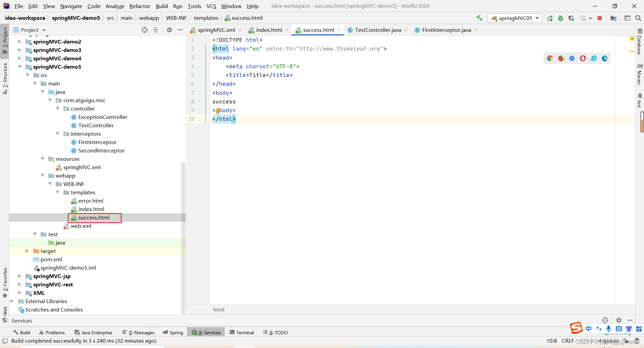Expand the springMVC-demo2 module
This screenshot has height=348, width=644.
tap(19, 42)
